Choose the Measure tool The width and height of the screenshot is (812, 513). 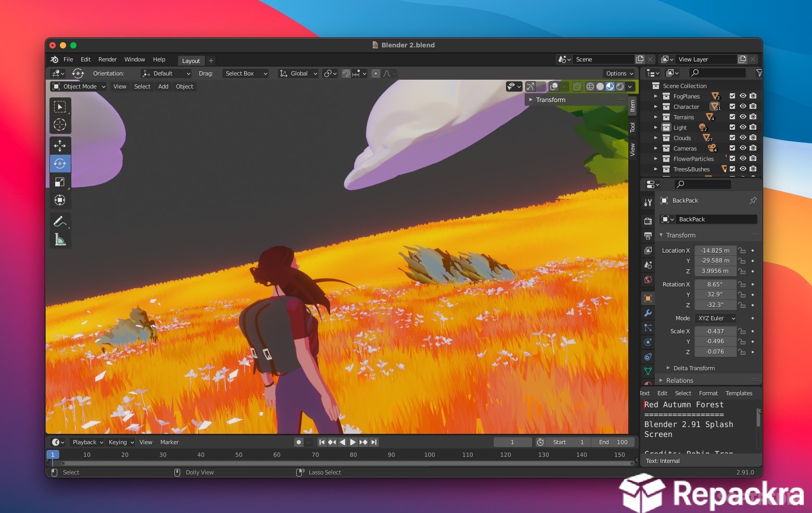click(x=60, y=240)
